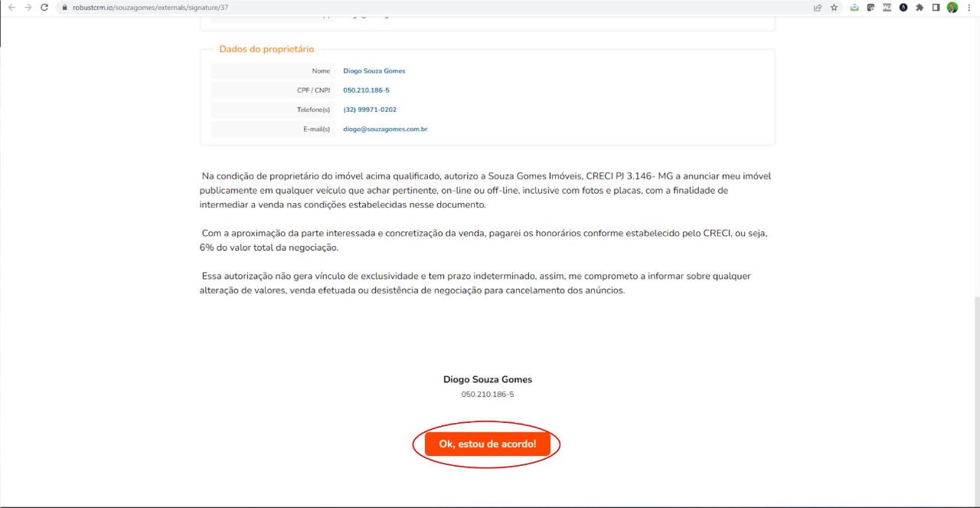This screenshot has height=508, width=980.
Task: Open the Chrome three-dot menu
Action: pos(969,8)
